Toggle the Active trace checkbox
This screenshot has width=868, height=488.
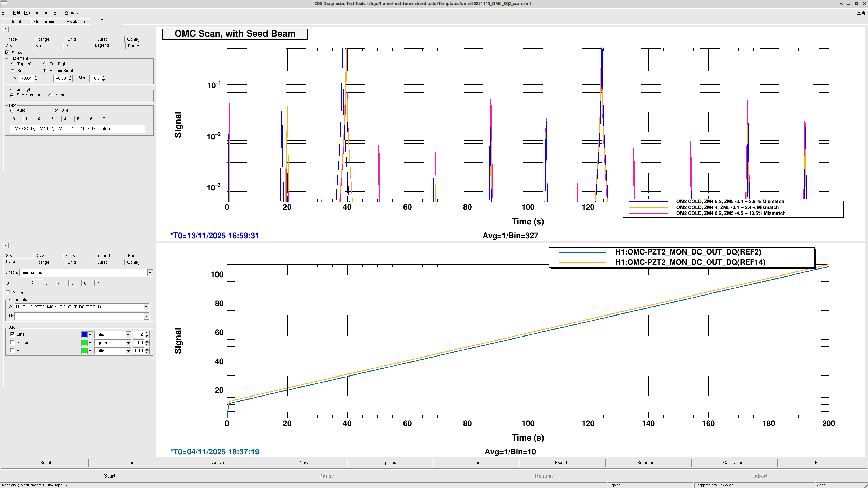(8, 293)
